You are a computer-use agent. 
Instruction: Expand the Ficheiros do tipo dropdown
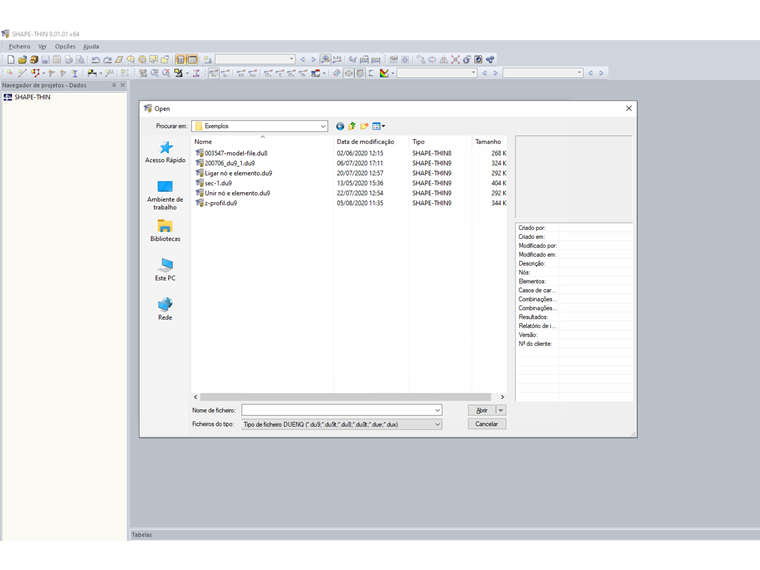[437, 425]
